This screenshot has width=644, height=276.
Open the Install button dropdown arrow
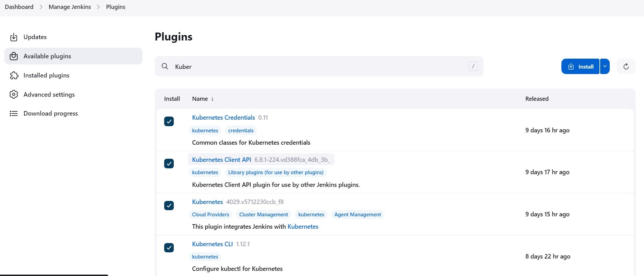[605, 66]
